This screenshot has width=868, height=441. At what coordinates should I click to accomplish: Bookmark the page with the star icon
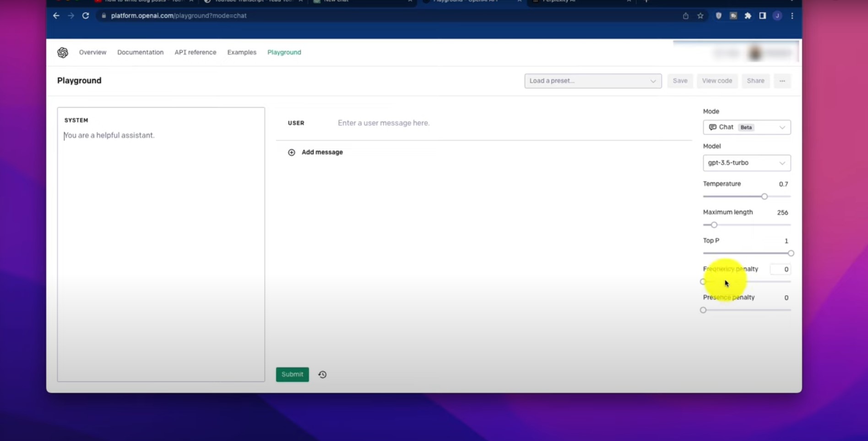point(700,16)
